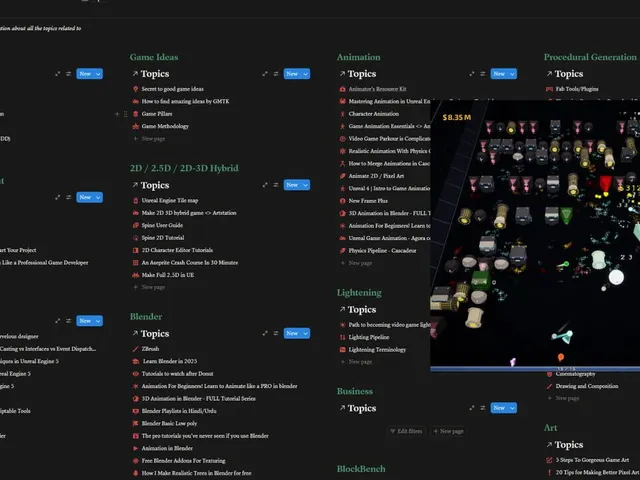Open the New button dropdown arrow in Animation section
The width and height of the screenshot is (640, 480).
[512, 74]
